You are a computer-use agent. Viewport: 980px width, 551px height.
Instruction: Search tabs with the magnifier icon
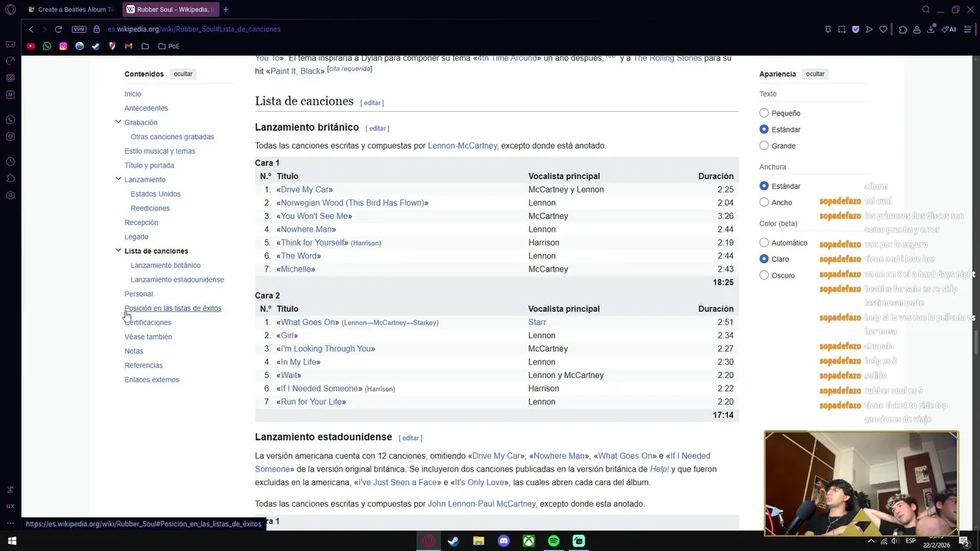click(926, 10)
